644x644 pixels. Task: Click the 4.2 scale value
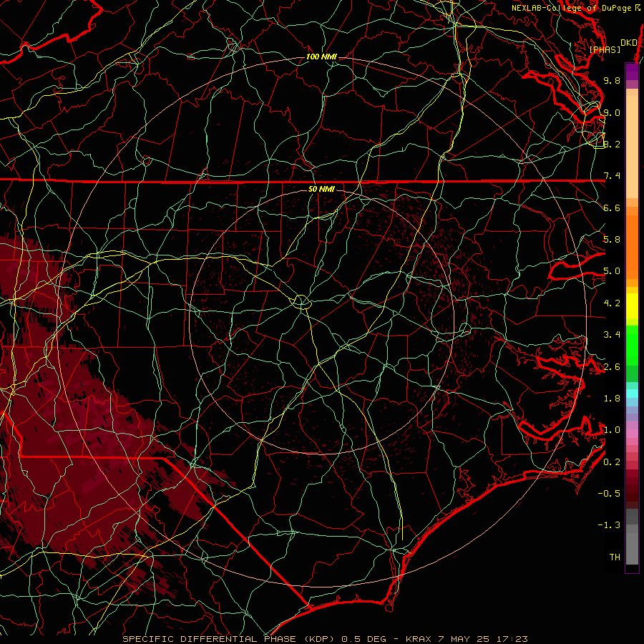(x=612, y=303)
